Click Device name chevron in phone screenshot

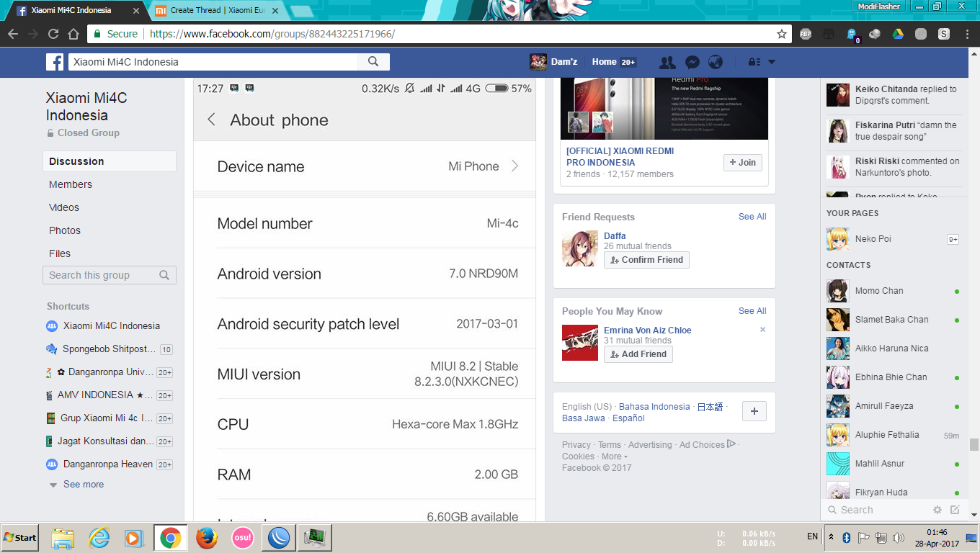[x=514, y=166]
